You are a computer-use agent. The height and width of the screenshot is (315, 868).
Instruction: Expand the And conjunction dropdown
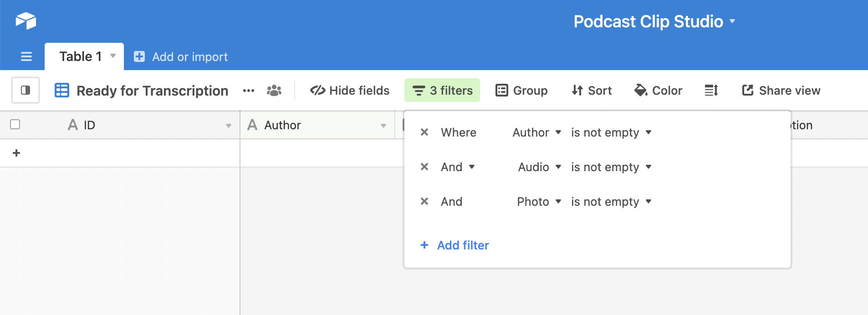point(458,167)
